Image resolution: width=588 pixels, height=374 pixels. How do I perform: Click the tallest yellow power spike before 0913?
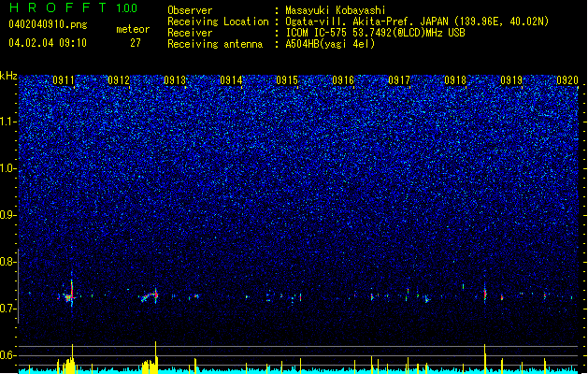155,356
